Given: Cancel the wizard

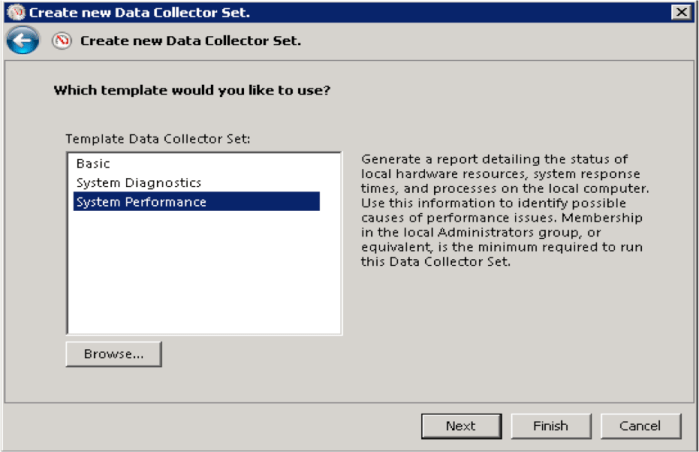Looking at the screenshot, I should [x=641, y=426].
